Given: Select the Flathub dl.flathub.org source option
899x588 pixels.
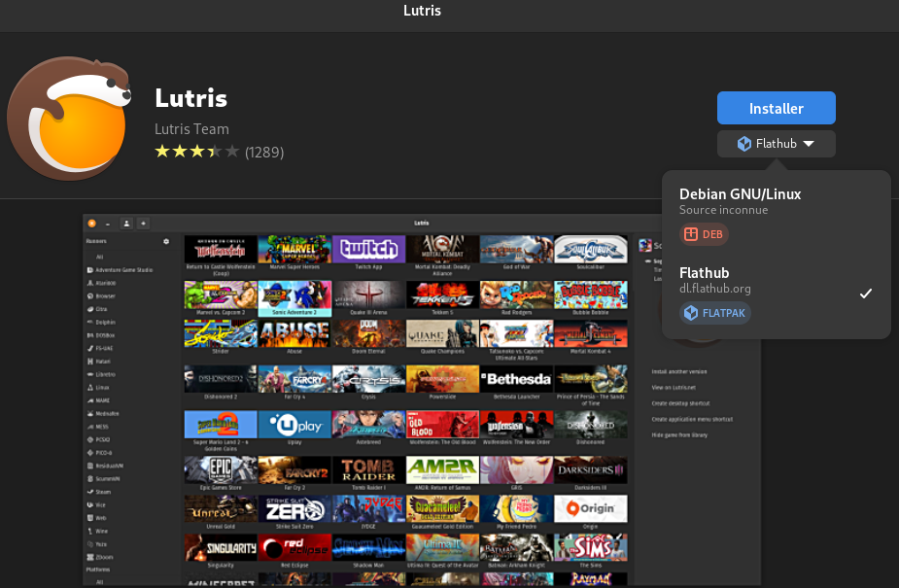Looking at the screenshot, I should click(x=776, y=293).
